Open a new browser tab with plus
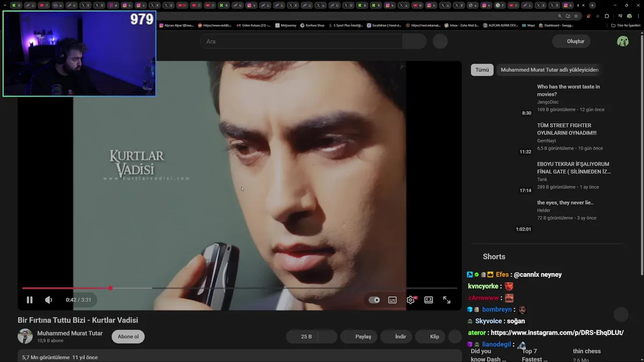Image resolution: width=644 pixels, height=362 pixels. [x=592, y=6]
